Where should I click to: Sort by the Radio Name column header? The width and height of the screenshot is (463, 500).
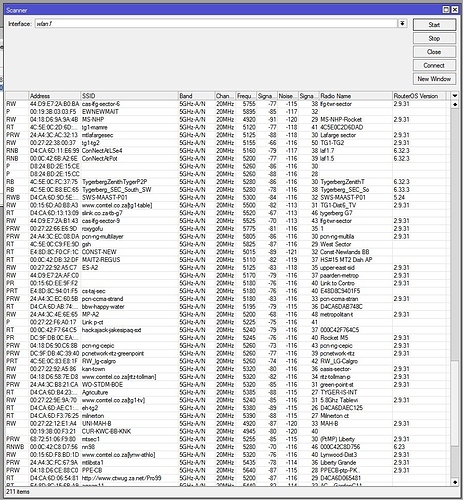coord(356,96)
